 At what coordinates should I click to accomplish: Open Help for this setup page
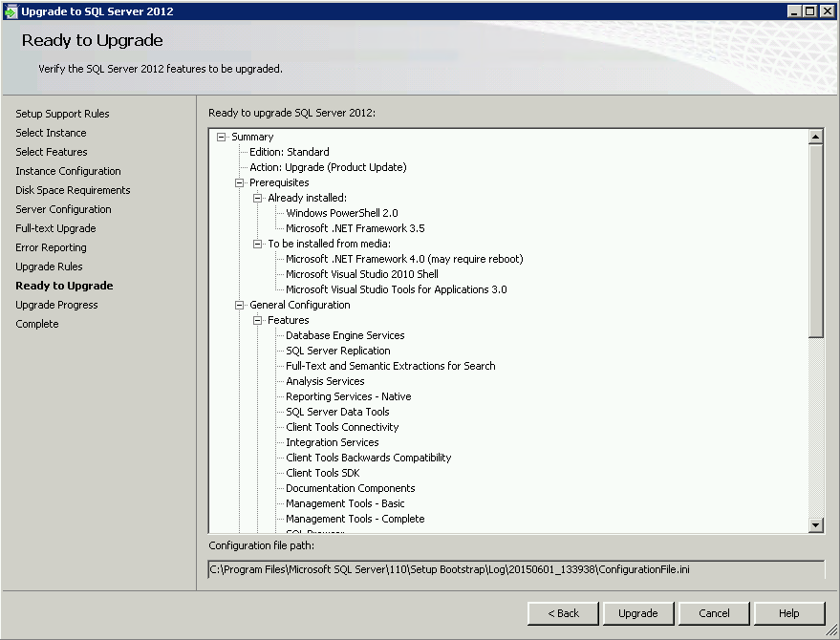point(788,613)
